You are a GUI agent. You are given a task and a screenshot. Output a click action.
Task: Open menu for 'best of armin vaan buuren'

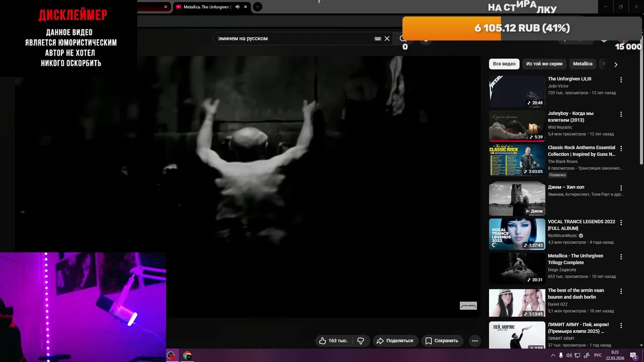tap(621, 292)
